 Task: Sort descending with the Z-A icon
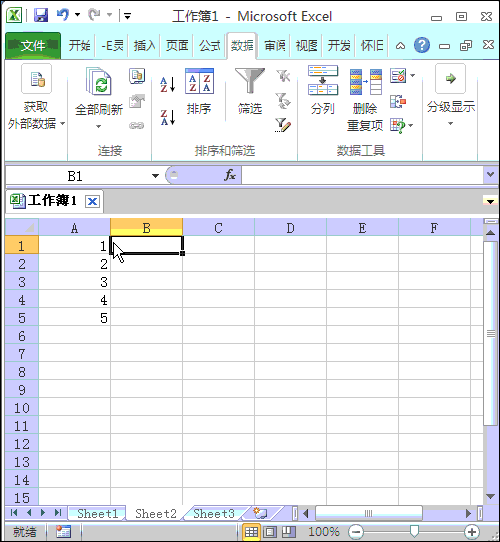pos(168,118)
